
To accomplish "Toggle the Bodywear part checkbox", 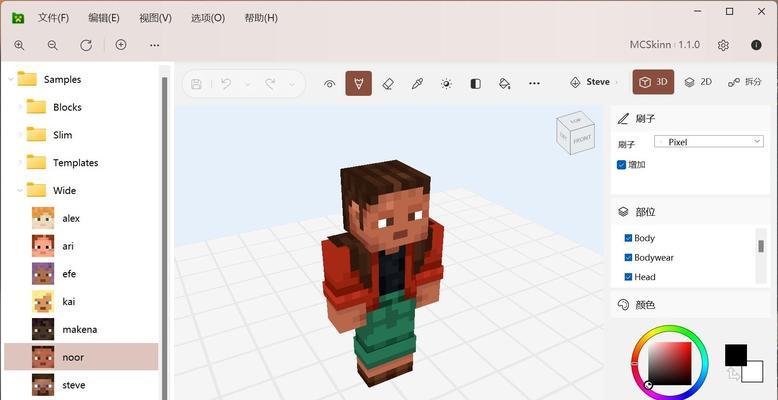I will coord(628,258).
